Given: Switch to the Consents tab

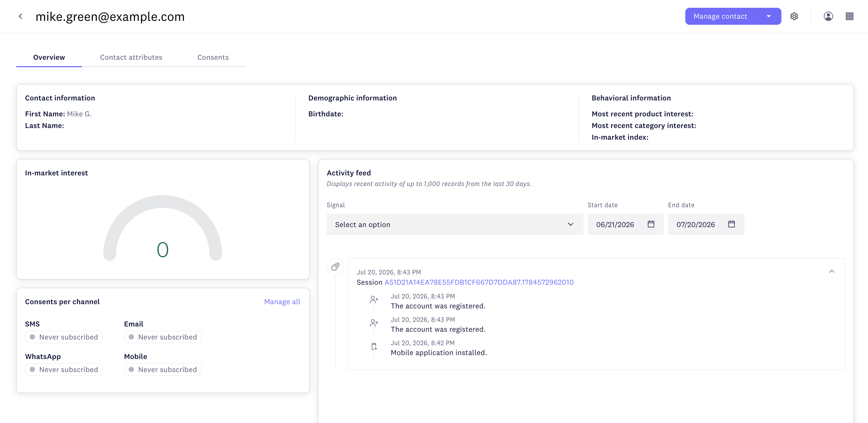Looking at the screenshot, I should point(213,57).
